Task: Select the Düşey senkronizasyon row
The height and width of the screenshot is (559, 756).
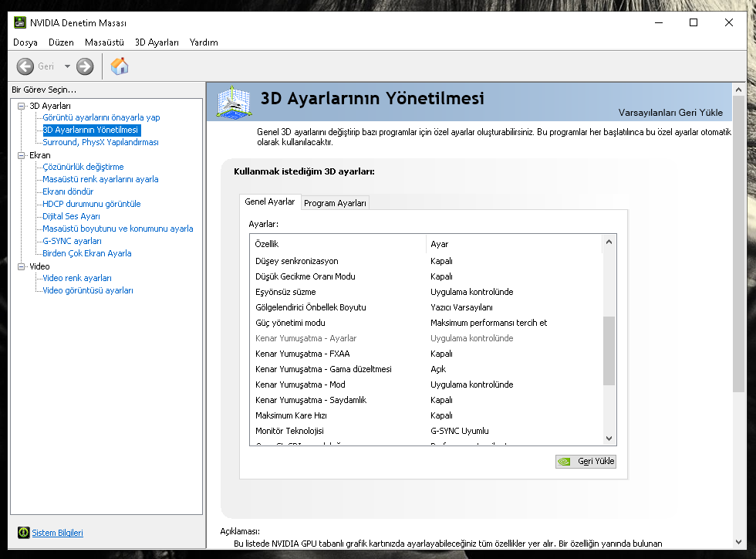Action: click(x=426, y=261)
